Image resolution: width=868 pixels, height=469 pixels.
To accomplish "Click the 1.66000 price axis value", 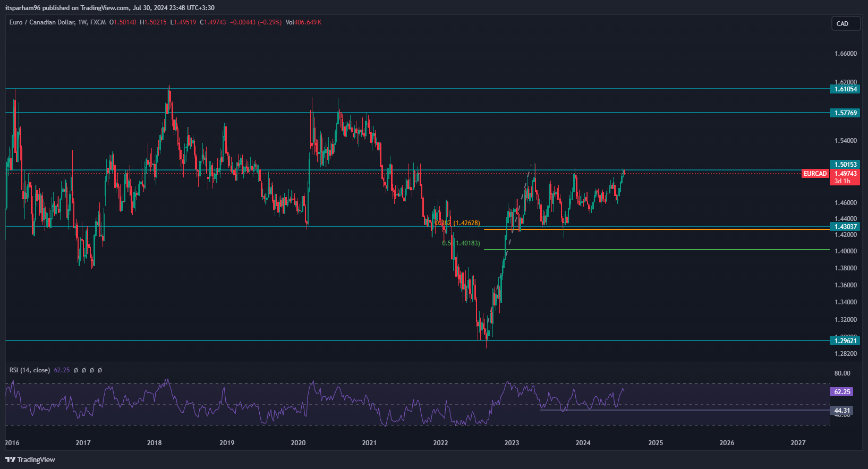I will point(846,54).
